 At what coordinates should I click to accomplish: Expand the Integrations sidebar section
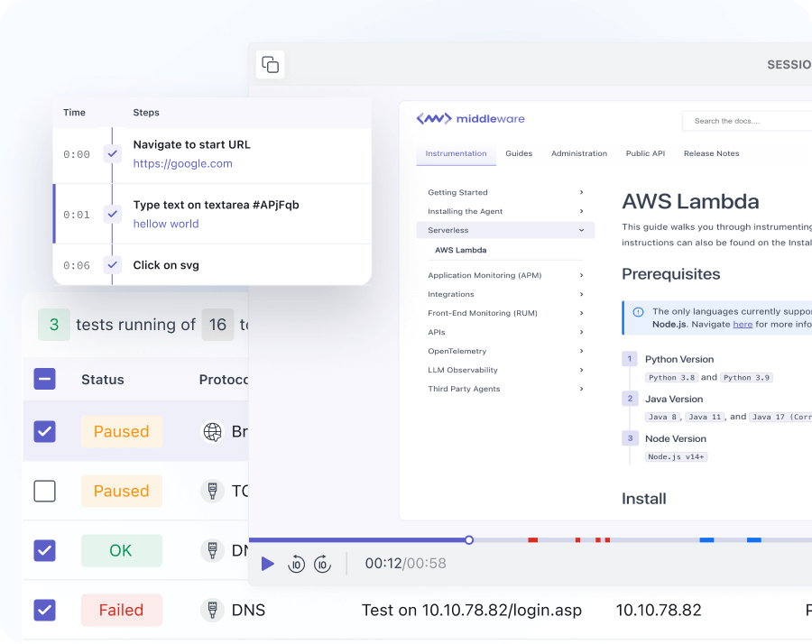click(x=581, y=294)
